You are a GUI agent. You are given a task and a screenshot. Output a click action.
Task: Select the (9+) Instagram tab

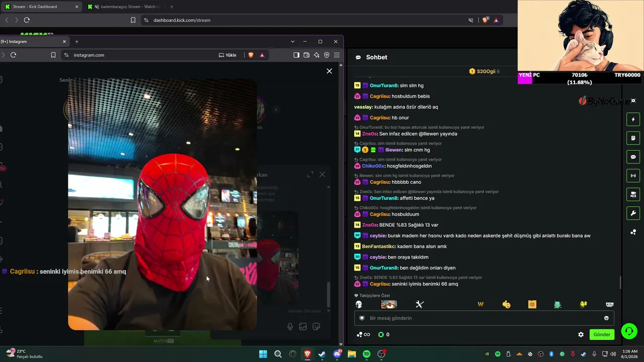(33, 41)
